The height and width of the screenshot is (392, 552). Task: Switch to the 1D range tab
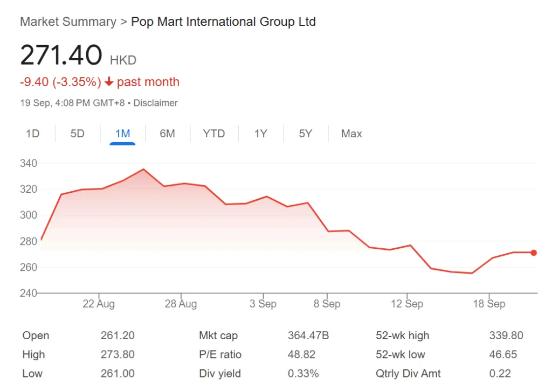(x=33, y=134)
